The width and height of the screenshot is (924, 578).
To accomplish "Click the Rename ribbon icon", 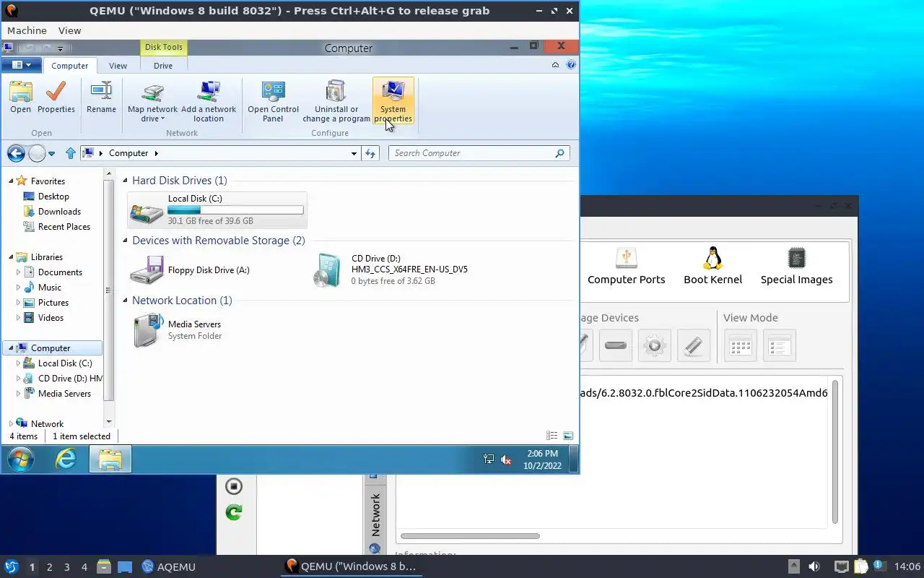I will [101, 98].
